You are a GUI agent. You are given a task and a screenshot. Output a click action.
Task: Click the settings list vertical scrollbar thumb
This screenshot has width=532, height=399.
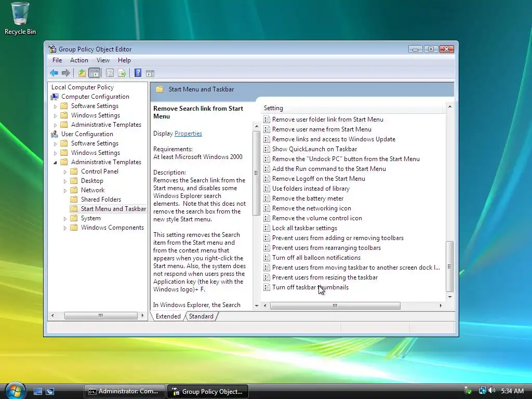tap(450, 267)
